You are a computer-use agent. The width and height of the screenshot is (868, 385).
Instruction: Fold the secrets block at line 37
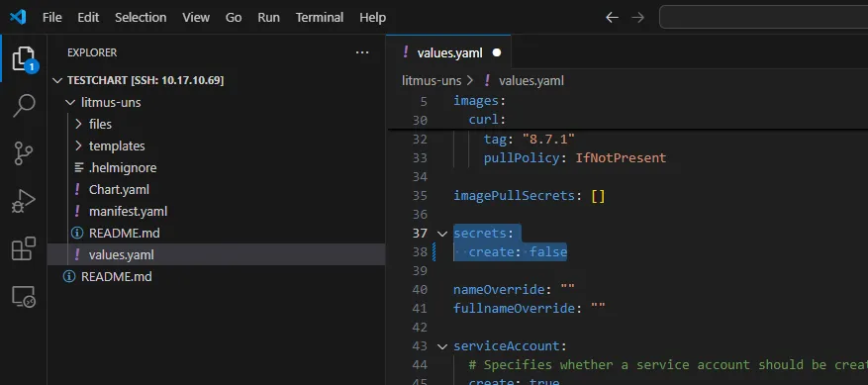tap(441, 234)
